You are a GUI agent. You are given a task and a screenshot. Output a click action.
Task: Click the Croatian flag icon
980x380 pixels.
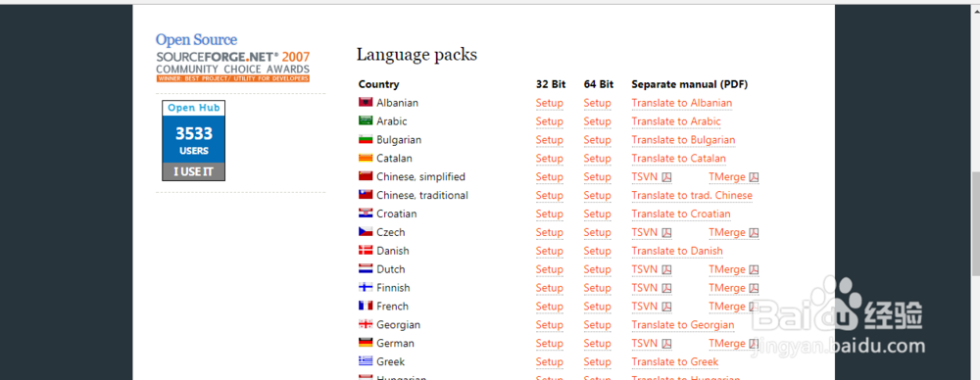tap(366, 214)
